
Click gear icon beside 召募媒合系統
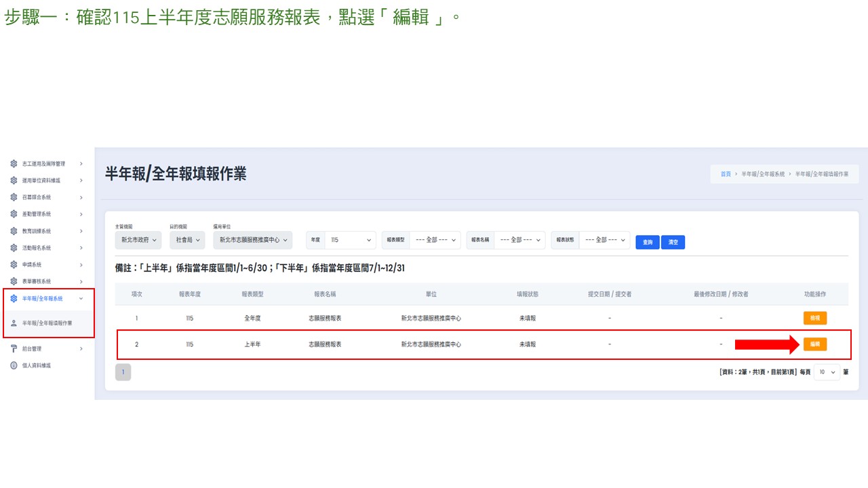pos(14,197)
